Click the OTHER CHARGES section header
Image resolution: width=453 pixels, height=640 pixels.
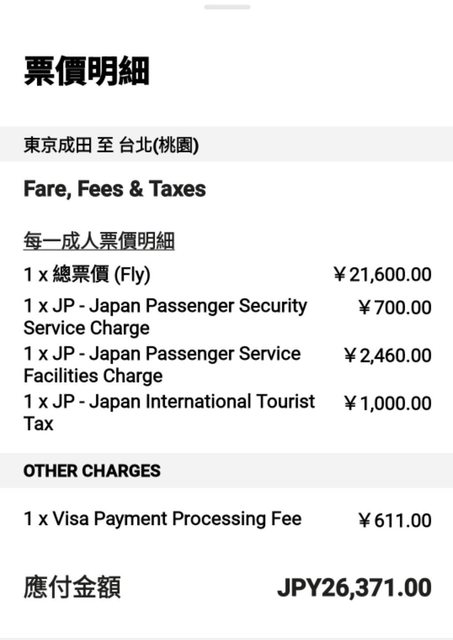226,470
